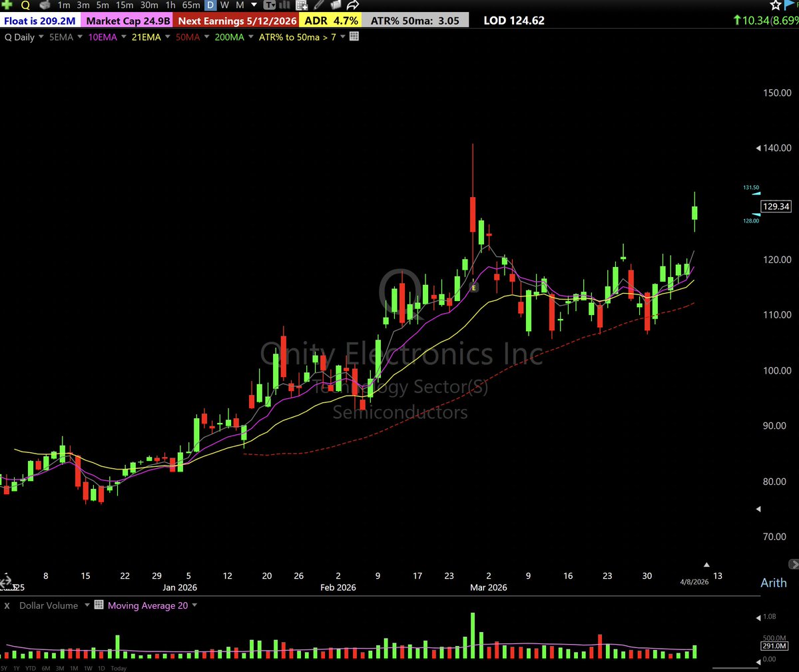Click the small triangle above the 13 date label
Viewport: 799px width, 672px height.
pyautogui.click(x=707, y=565)
